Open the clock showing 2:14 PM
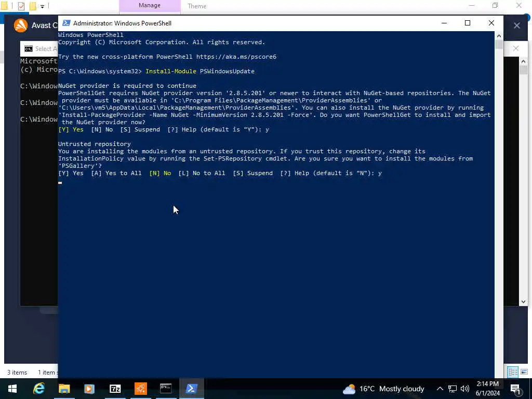The image size is (532, 399). (x=487, y=384)
